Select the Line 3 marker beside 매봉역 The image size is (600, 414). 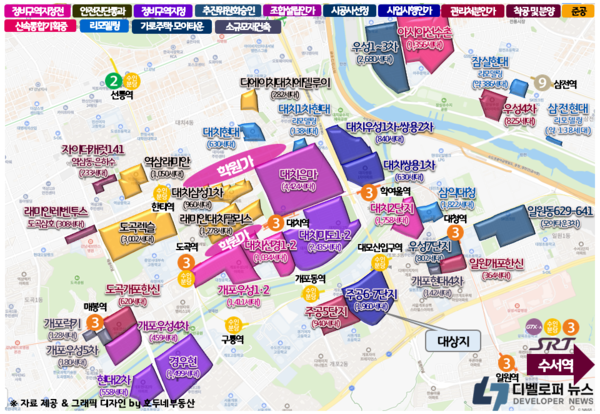pyautogui.click(x=94, y=323)
